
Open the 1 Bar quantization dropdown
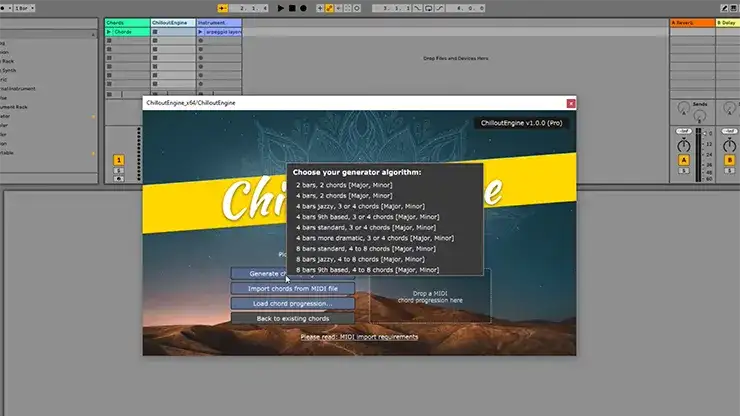click(x=25, y=8)
